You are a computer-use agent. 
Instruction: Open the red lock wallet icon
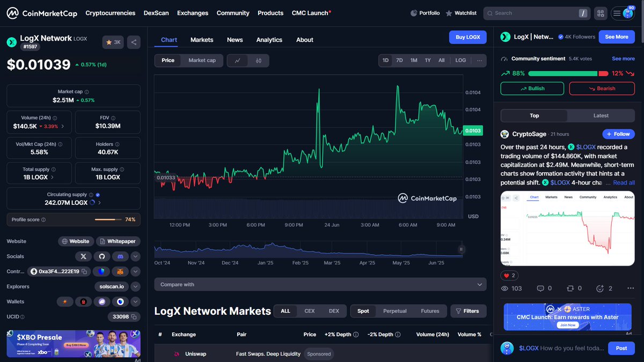(83, 301)
